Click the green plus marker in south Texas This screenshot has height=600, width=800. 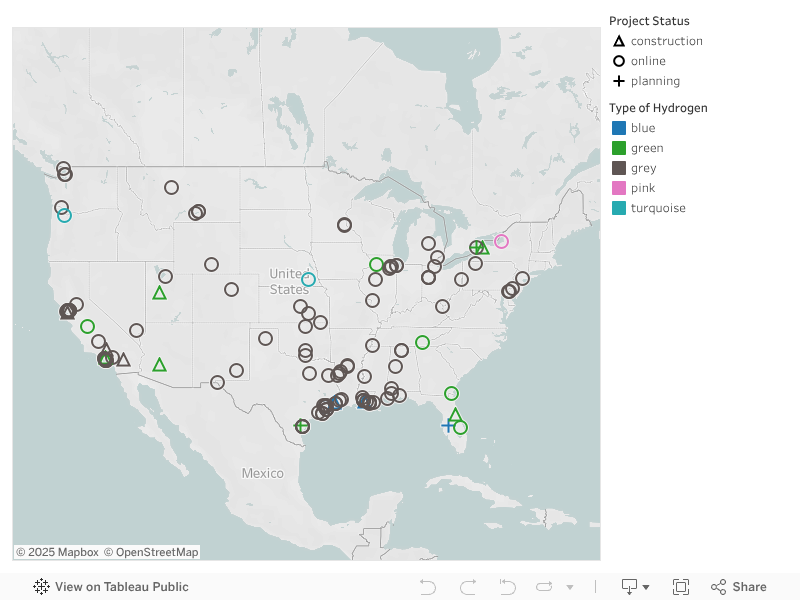click(x=301, y=426)
